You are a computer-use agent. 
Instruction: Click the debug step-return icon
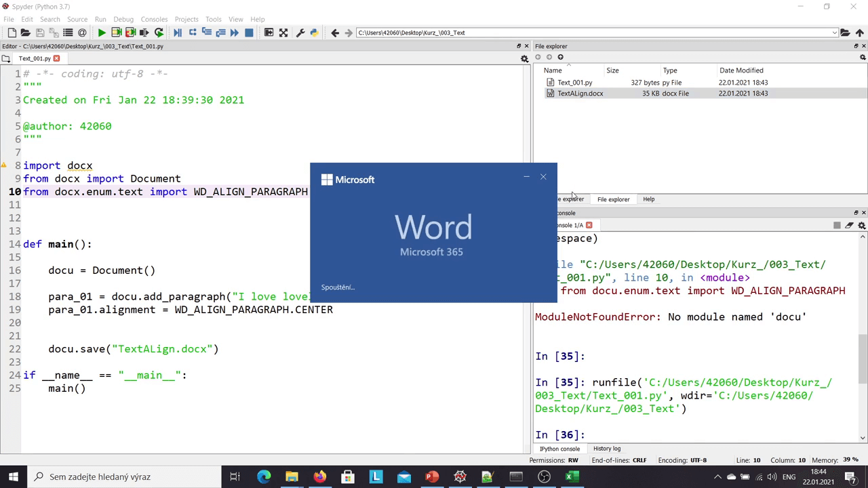tap(220, 33)
